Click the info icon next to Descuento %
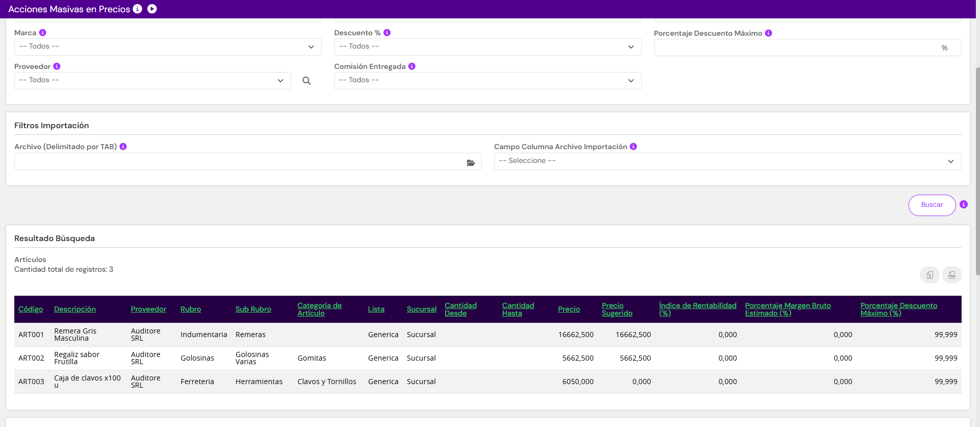The width and height of the screenshot is (980, 427). pyautogui.click(x=387, y=33)
